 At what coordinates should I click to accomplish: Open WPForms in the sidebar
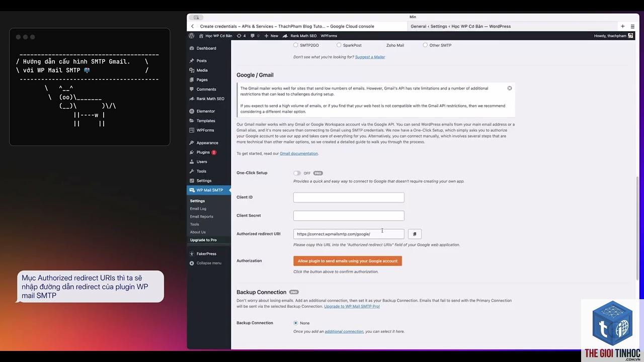205,130
